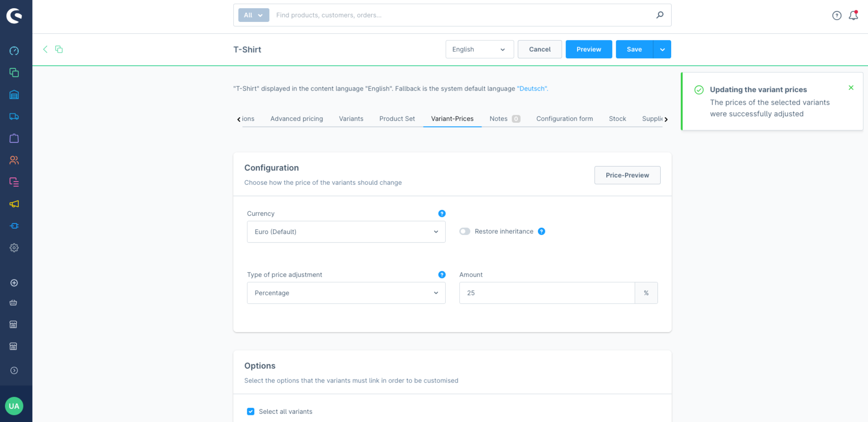This screenshot has width=868, height=422.
Task: Switch to the Notes tab
Action: tap(505, 118)
